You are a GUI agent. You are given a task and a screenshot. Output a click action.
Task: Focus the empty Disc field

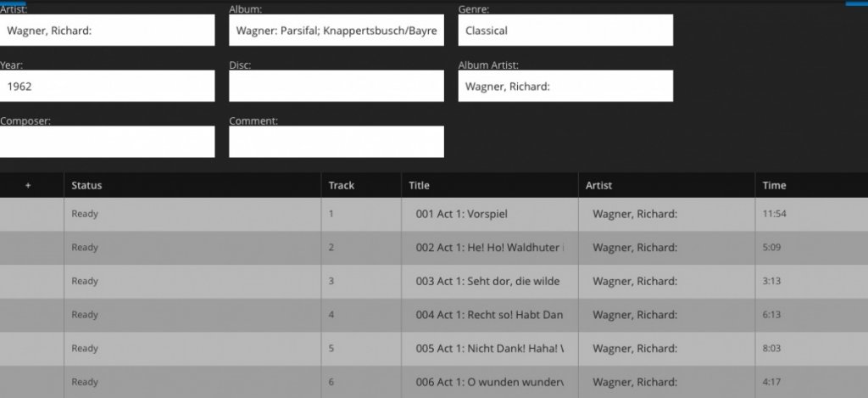coord(337,86)
